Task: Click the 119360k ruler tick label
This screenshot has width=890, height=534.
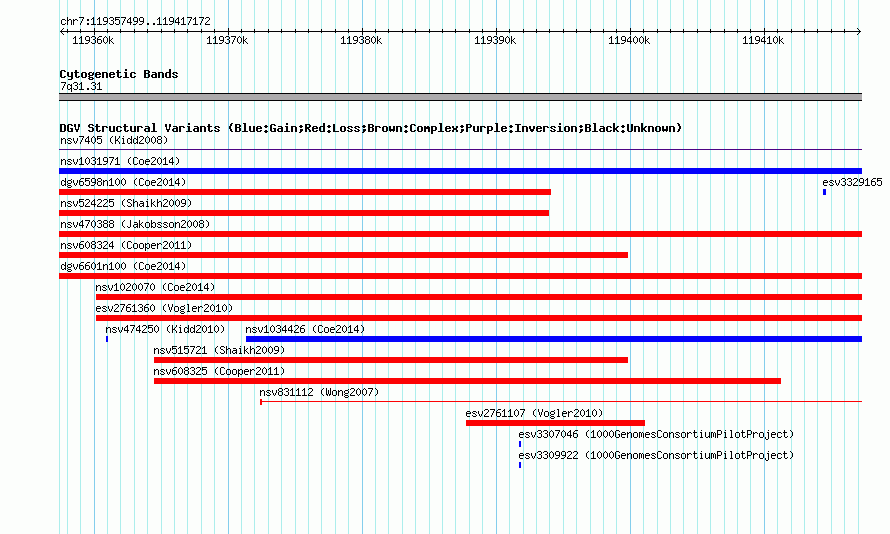Action: point(93,40)
